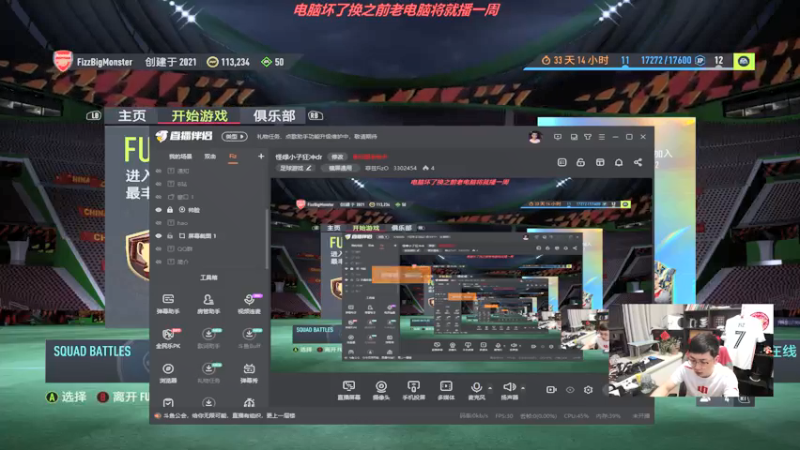Open the share icon in streaming header
This screenshot has height=450, width=800.
click(638, 162)
